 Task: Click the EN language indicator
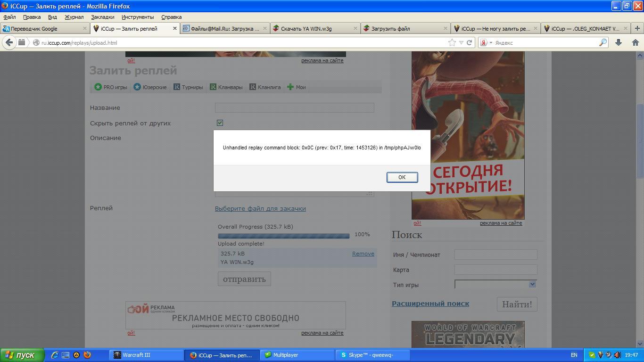[574, 355]
